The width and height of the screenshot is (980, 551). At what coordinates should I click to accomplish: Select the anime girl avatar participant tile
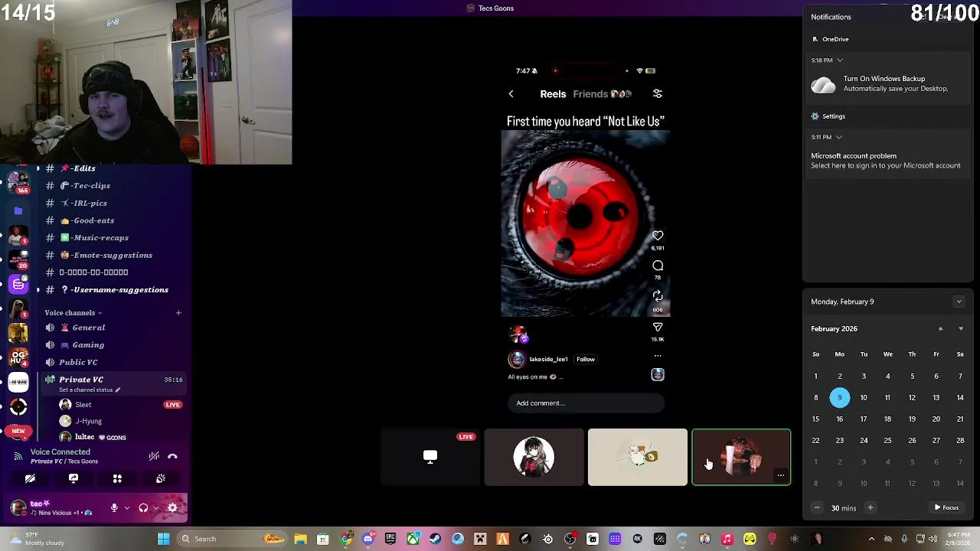click(534, 458)
